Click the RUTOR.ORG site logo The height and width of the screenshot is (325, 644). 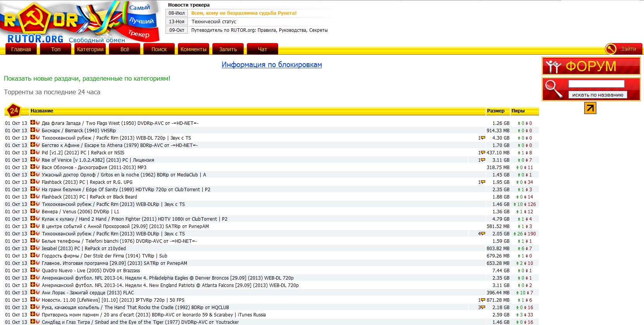pos(35,39)
